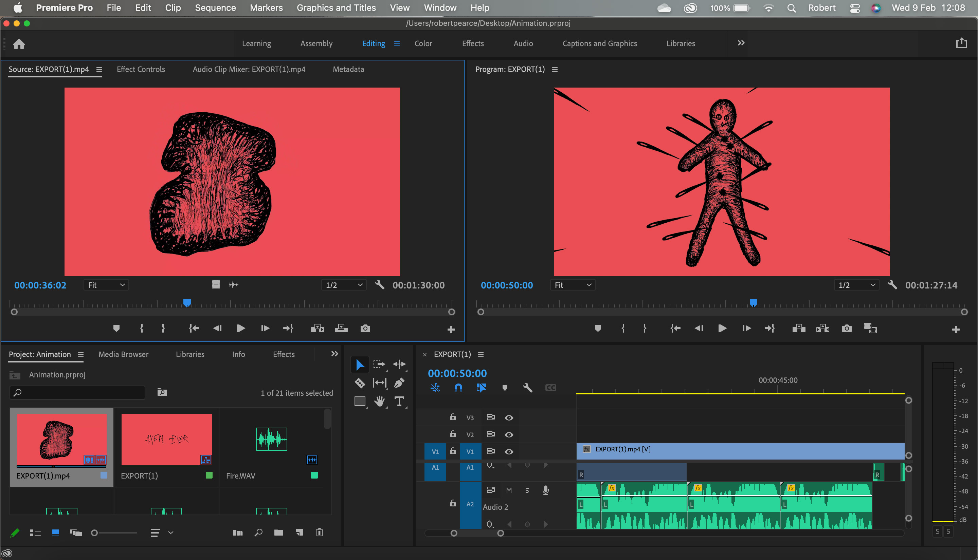Adjust Project panel thumbnail zoom slider
Viewport: 978px width, 560px height.
coord(94,533)
